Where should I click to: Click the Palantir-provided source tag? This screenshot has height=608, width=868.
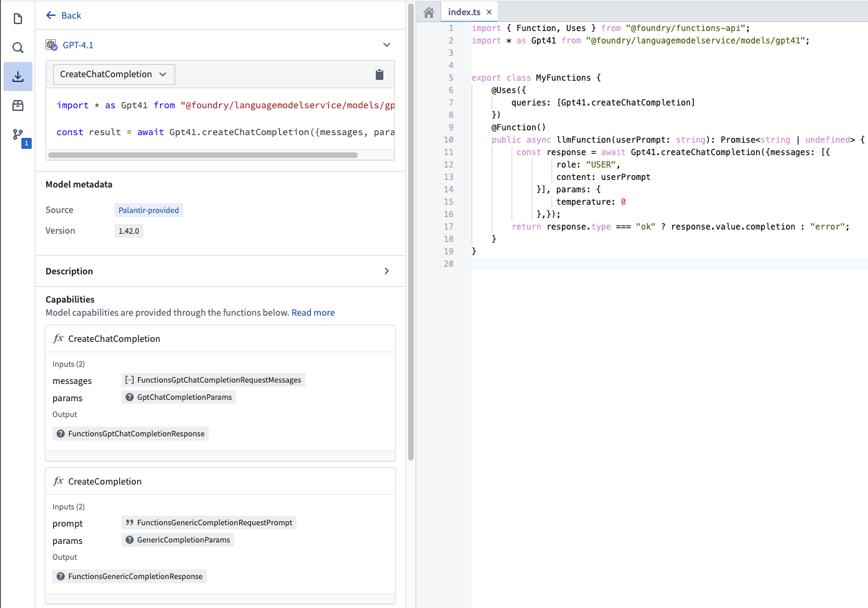click(149, 210)
